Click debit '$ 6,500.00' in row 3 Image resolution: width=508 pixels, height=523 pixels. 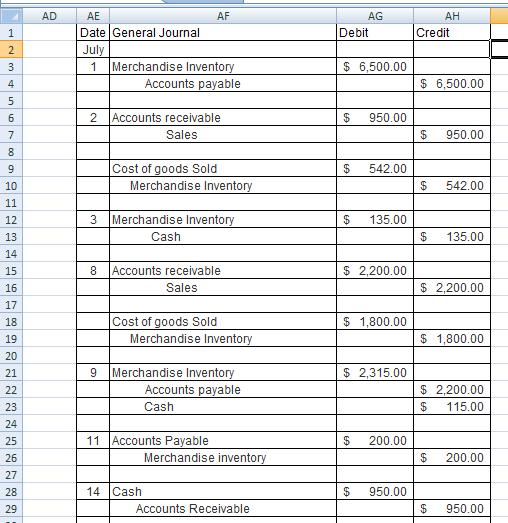pos(375,67)
